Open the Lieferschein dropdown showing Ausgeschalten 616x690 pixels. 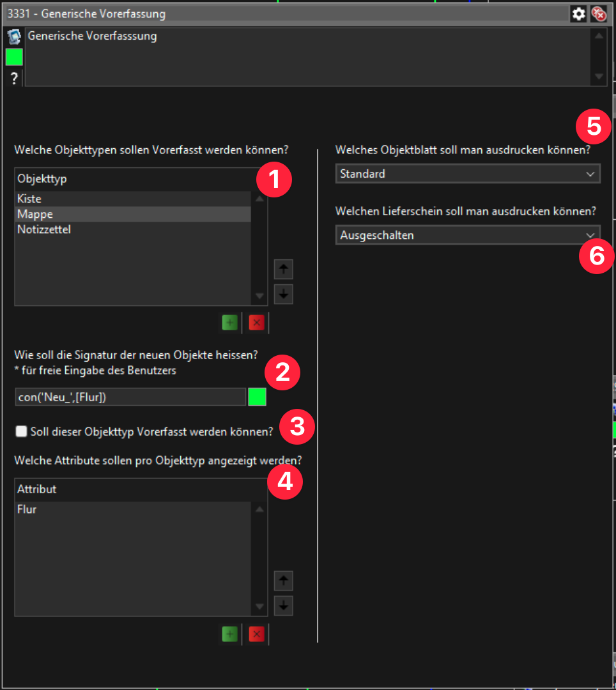467,235
